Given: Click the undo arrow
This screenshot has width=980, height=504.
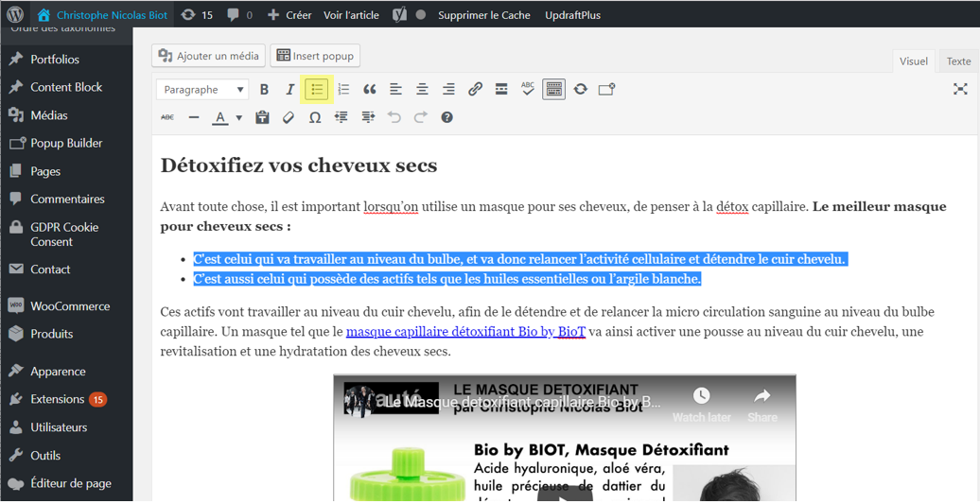Looking at the screenshot, I should pos(394,117).
